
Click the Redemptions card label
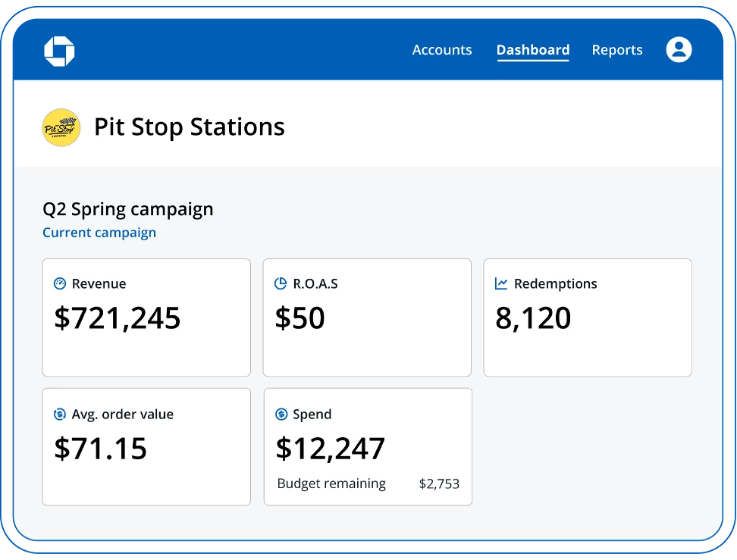tap(556, 283)
